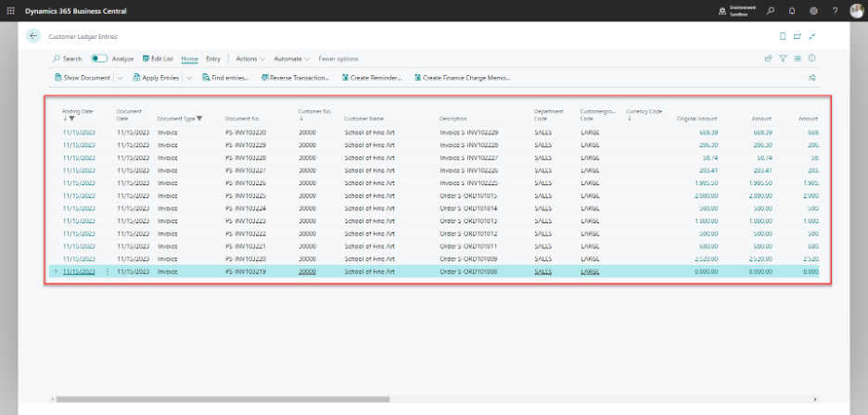Select document PS-INV103229 cell
The height and width of the screenshot is (415, 868).
tap(246, 145)
